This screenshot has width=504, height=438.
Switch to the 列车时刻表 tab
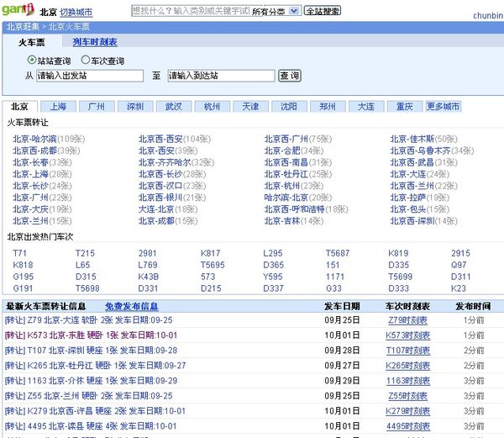pos(95,42)
